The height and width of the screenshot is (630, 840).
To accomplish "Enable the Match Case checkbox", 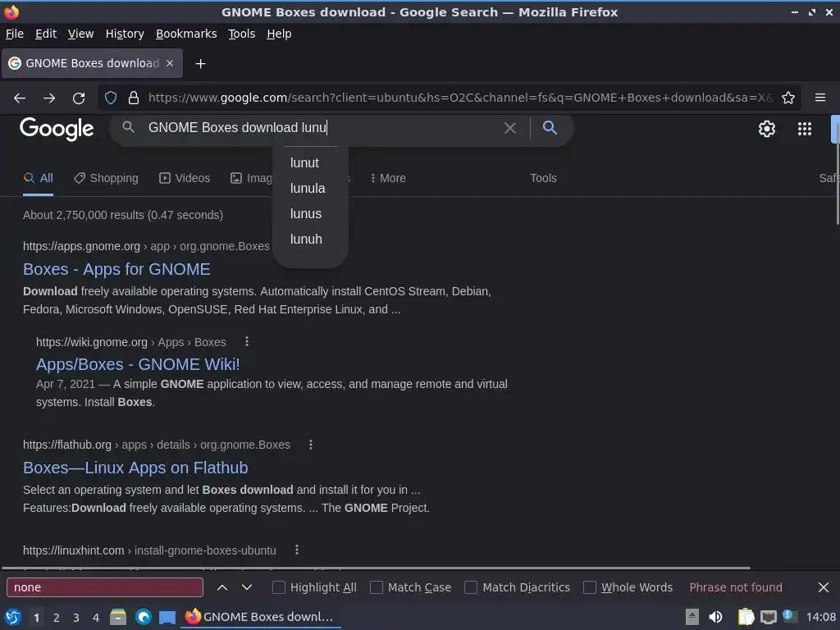I will [377, 587].
